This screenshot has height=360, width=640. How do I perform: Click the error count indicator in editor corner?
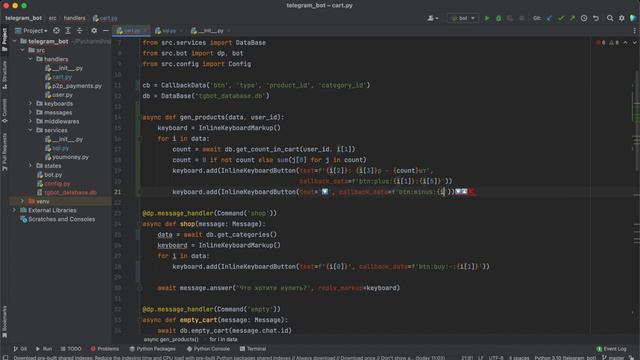coord(601,42)
